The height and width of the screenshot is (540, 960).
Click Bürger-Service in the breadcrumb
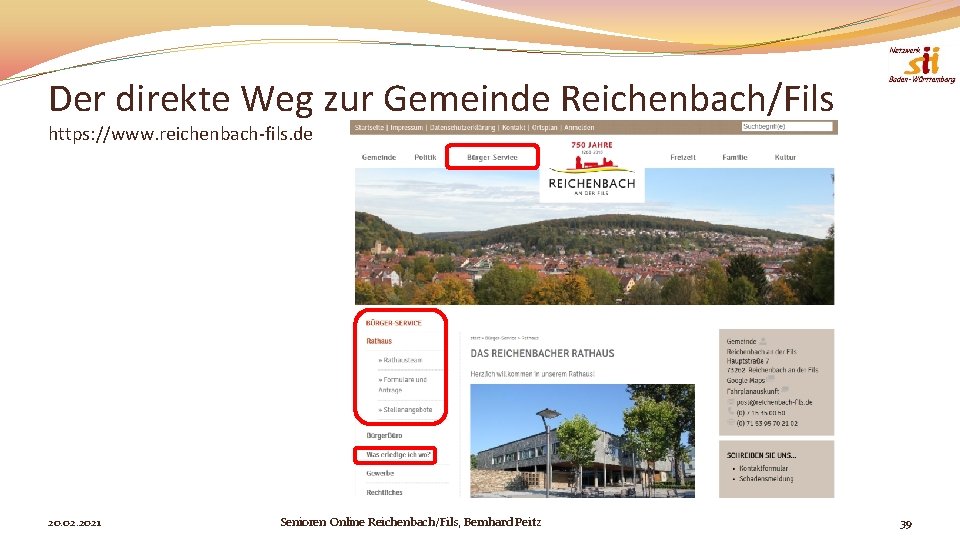[x=501, y=338]
